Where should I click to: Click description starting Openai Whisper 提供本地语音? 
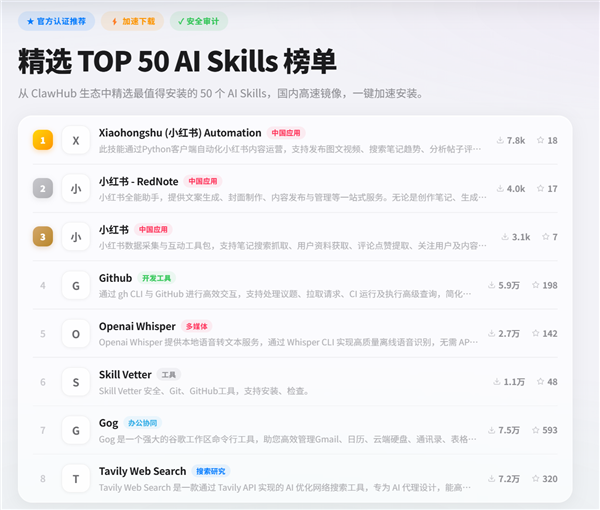coord(288,342)
